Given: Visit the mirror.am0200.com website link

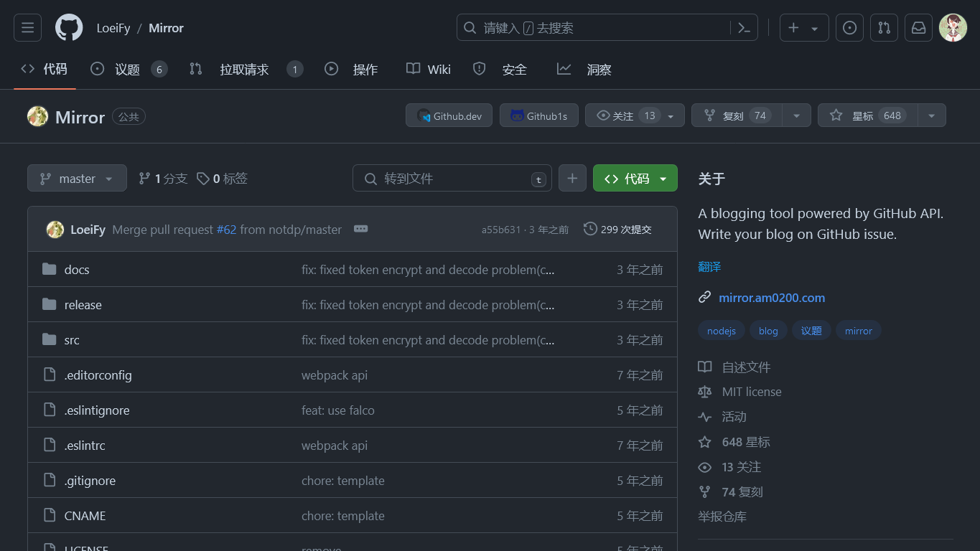Looking at the screenshot, I should tap(772, 298).
